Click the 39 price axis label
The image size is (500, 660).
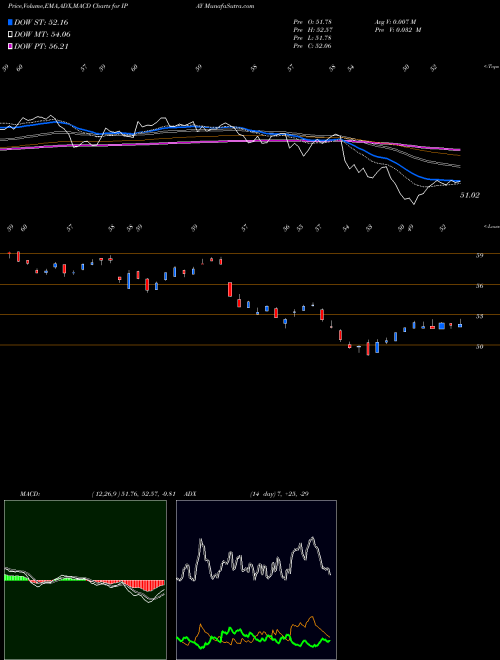(479, 255)
